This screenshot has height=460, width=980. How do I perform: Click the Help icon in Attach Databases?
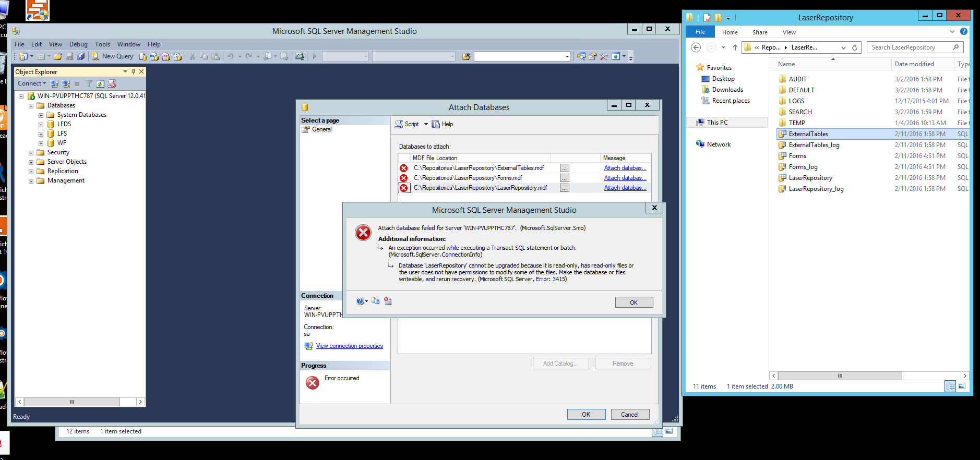coord(443,124)
